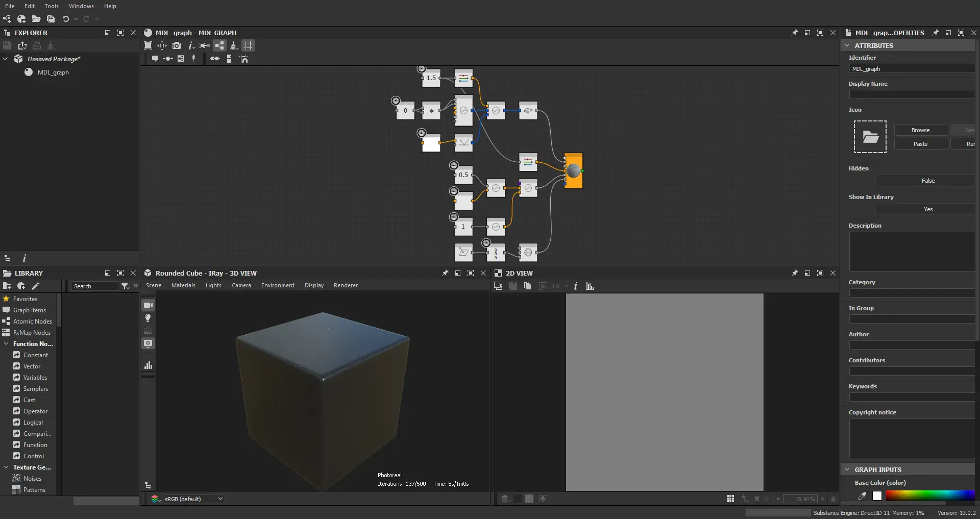Click the Paste button for Icon
980x519 pixels.
point(920,144)
